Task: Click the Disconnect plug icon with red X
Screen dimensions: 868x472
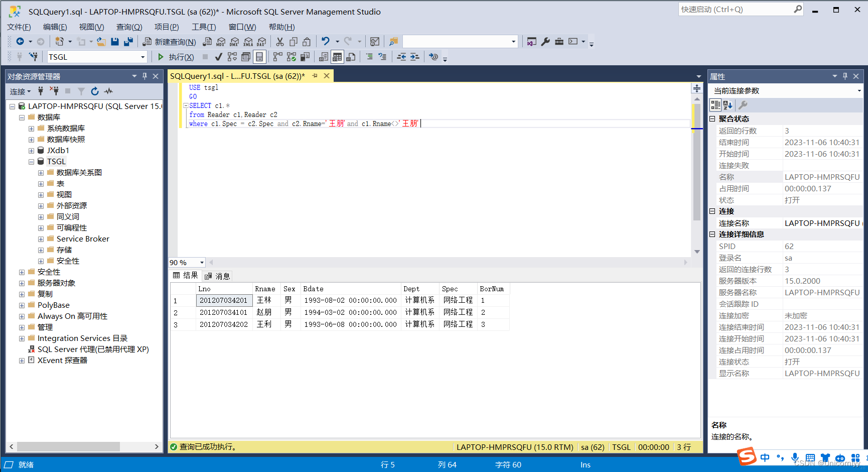Action: (55, 91)
